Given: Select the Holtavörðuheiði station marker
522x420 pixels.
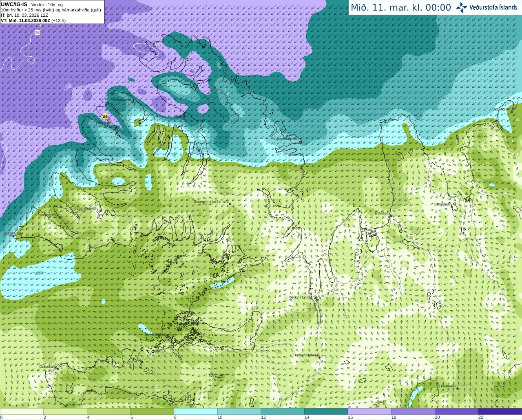Looking at the screenshot, I should pos(319,357).
